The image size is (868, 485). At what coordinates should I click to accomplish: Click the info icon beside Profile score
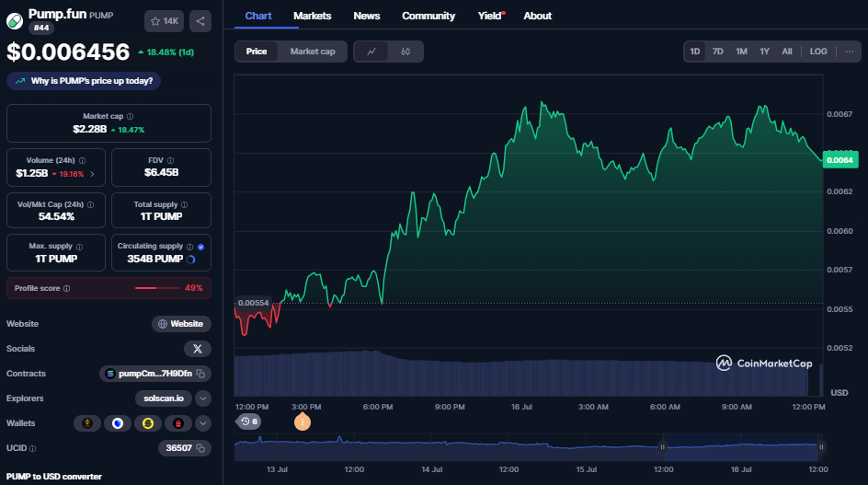(67, 288)
